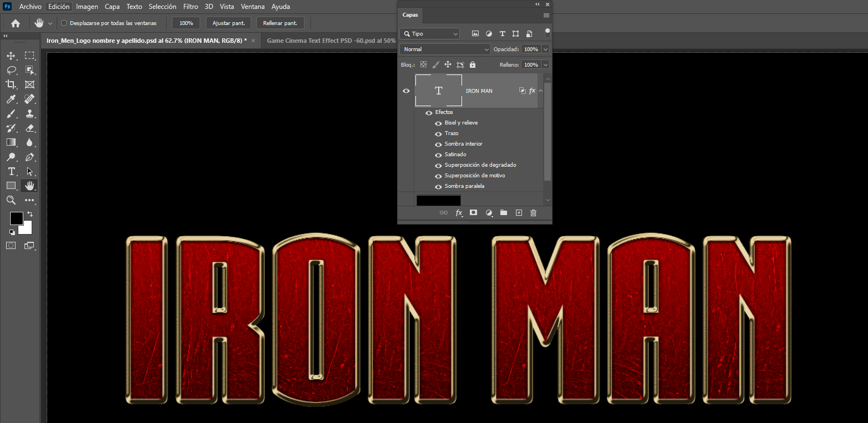
Task: Select the Crop tool
Action: (11, 84)
